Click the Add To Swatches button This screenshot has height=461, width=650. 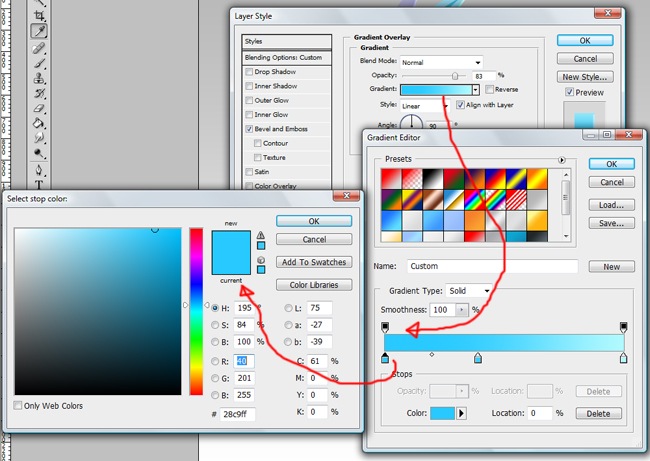click(314, 262)
